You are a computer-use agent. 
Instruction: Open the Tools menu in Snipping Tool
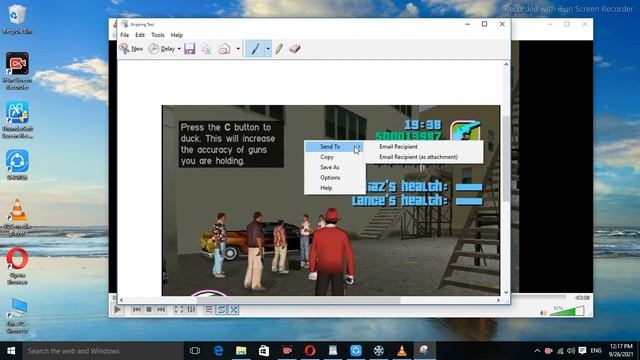coord(158,35)
